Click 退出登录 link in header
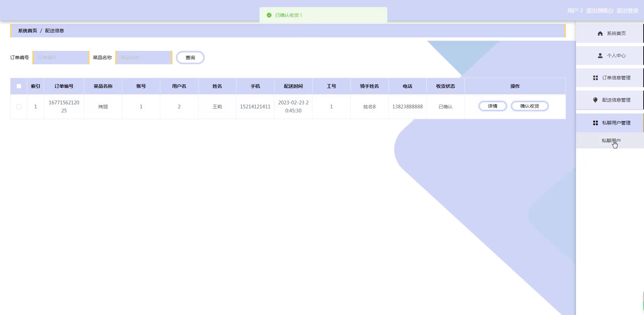The width and height of the screenshot is (644, 315). pos(627,11)
